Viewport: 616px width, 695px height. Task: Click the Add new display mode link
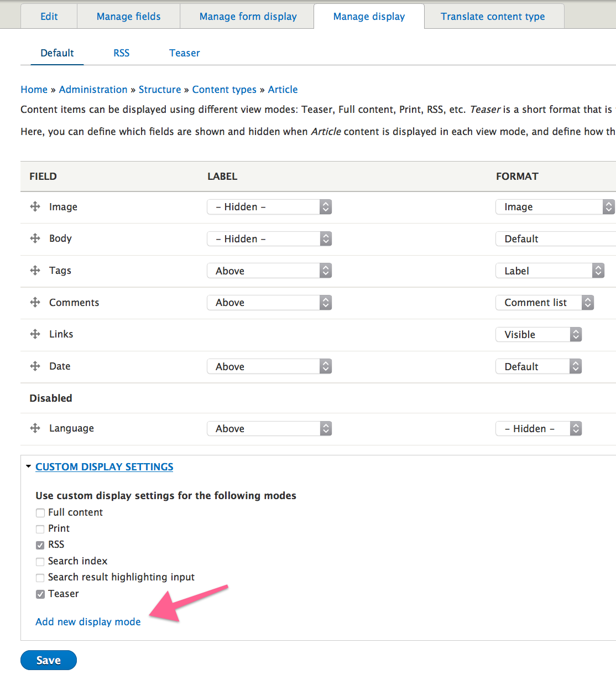point(87,621)
